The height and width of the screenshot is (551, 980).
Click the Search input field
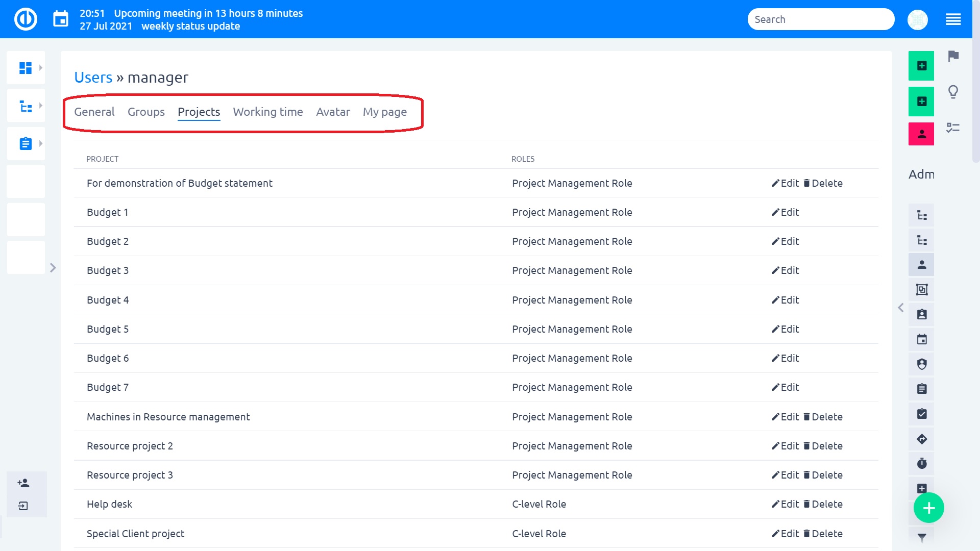click(821, 19)
